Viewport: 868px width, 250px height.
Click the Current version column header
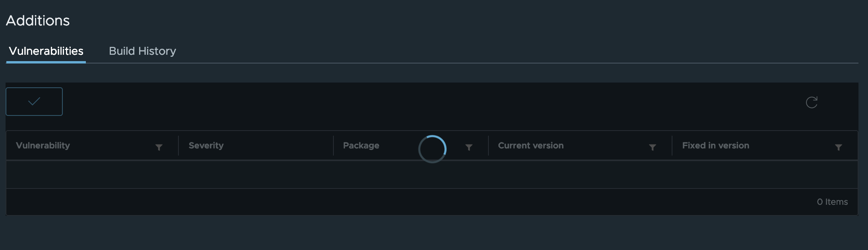tap(530, 145)
